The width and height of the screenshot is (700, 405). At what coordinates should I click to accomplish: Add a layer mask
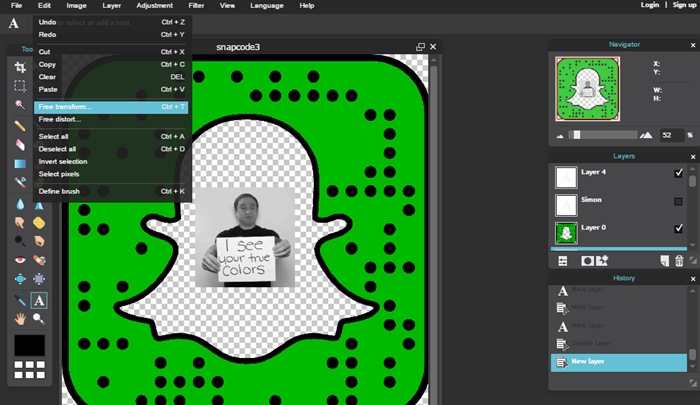coord(587,261)
